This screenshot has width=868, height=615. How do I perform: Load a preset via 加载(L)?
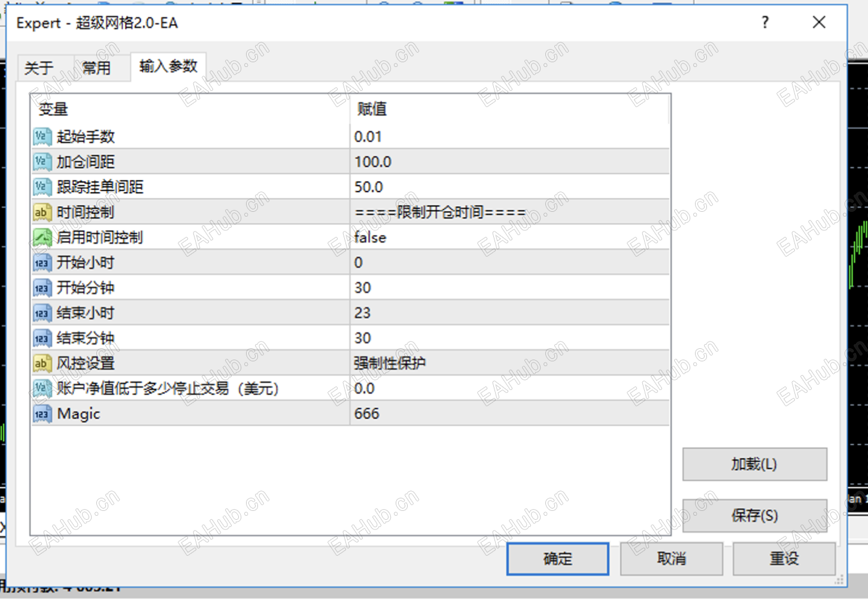[754, 464]
